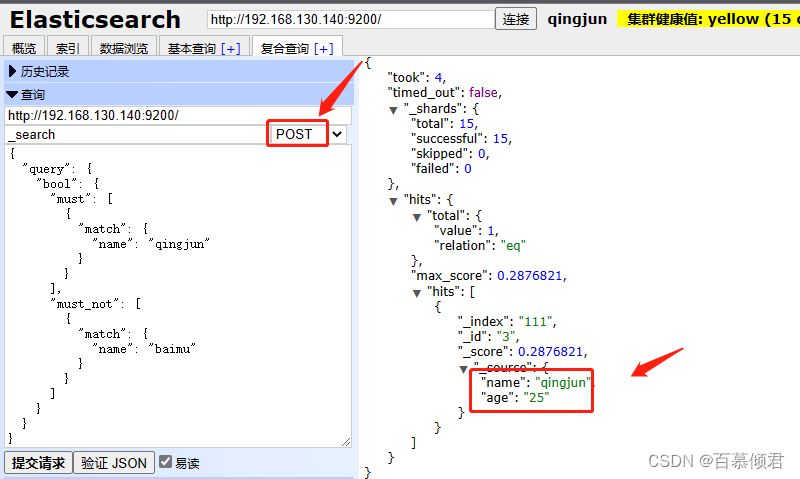Select the "timed_out": false value
The image size is (800, 479).
[445, 92]
